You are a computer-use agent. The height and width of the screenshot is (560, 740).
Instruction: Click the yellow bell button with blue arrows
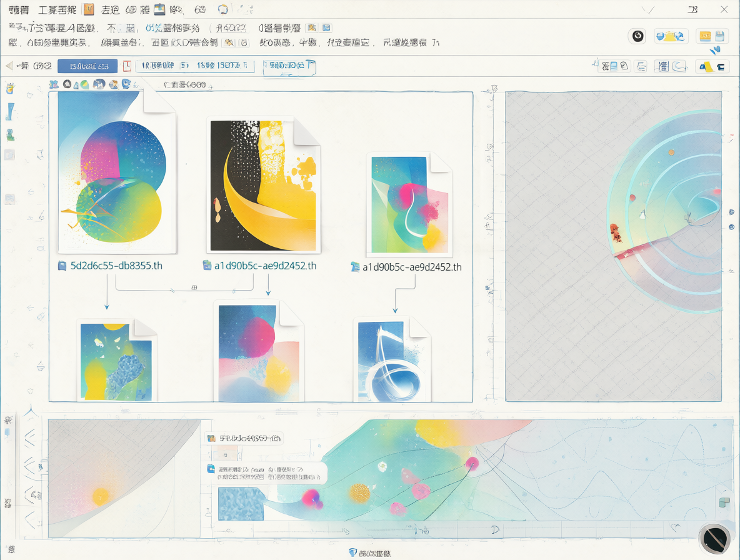[x=671, y=36]
